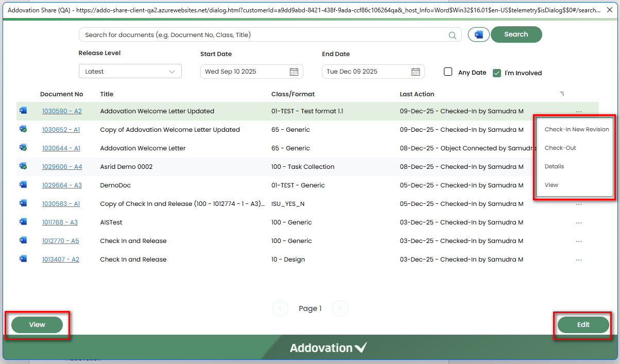This screenshot has height=364, width=620.
Task: Click the magnifier icon in search box
Action: 452,36
